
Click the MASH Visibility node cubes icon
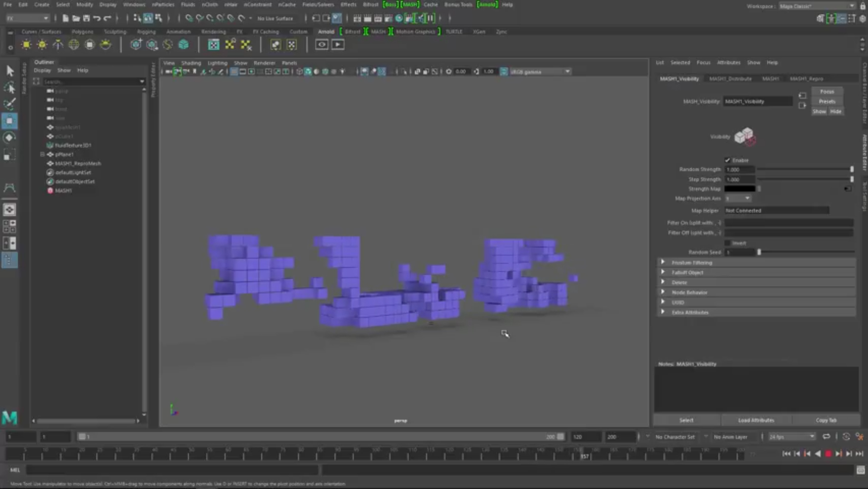745,136
